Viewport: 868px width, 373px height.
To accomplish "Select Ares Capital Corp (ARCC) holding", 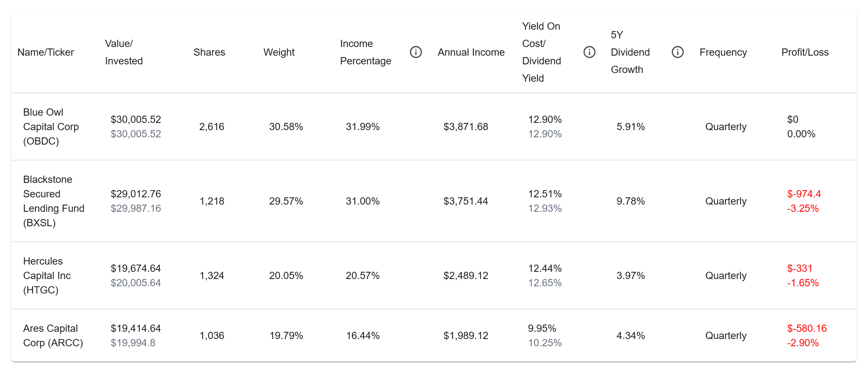I will click(434, 335).
